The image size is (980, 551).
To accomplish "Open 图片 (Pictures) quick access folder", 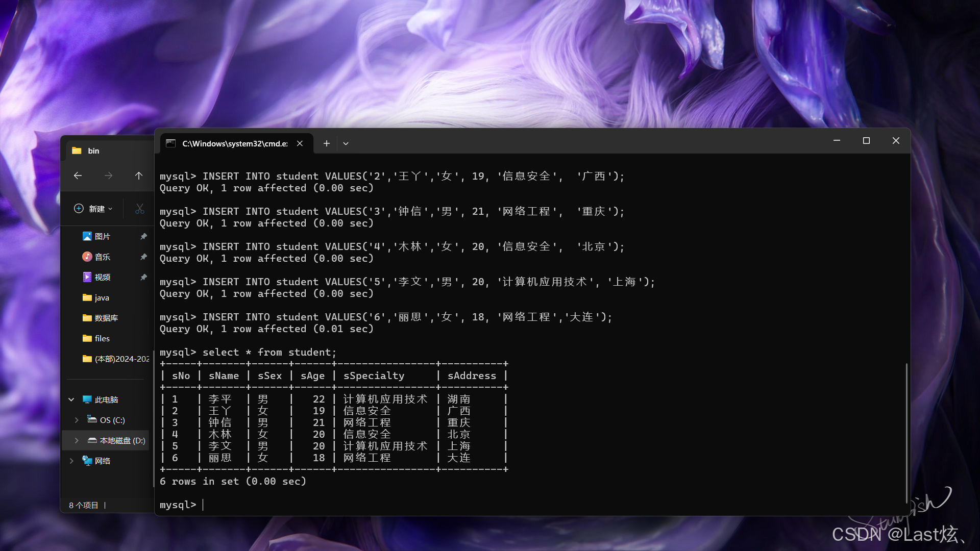I will coord(102,236).
